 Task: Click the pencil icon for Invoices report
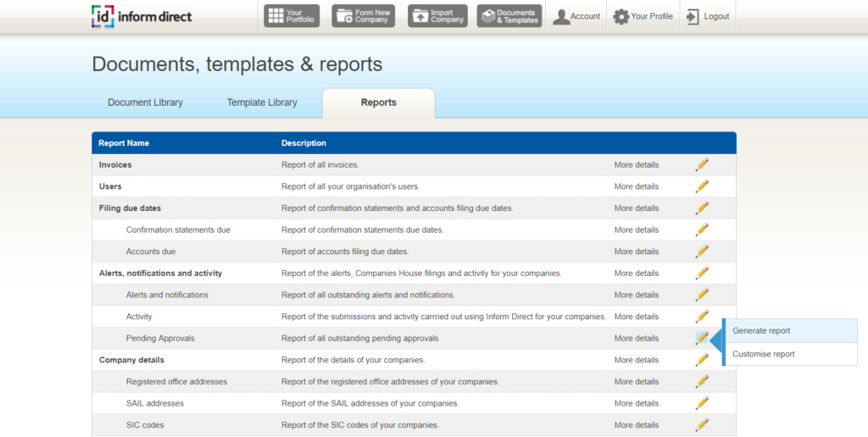pyautogui.click(x=702, y=164)
